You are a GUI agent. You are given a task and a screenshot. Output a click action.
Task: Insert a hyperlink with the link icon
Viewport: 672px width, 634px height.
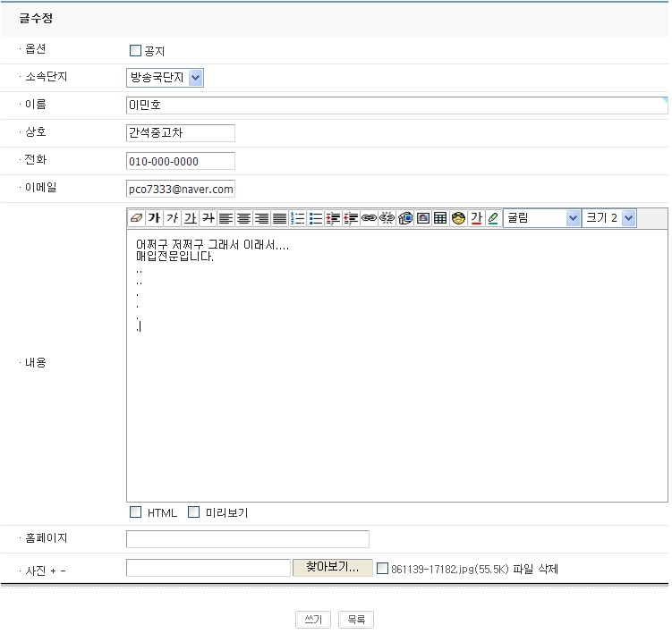pyautogui.click(x=369, y=218)
